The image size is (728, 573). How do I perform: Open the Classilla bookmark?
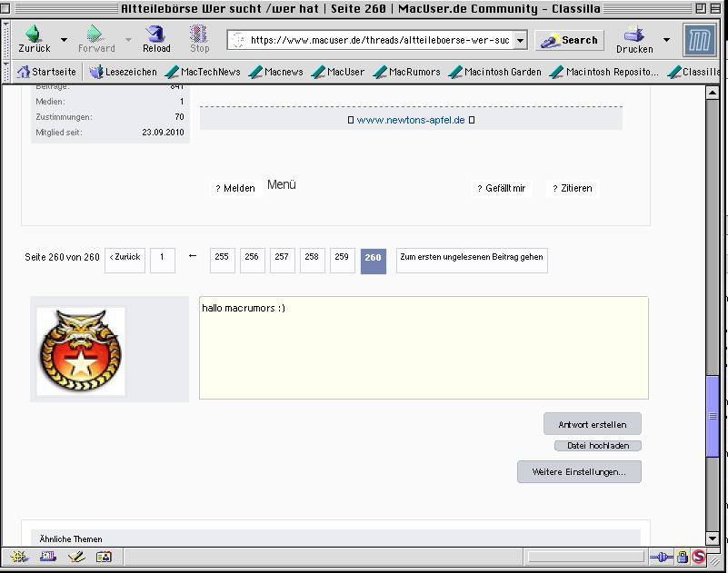[693, 72]
